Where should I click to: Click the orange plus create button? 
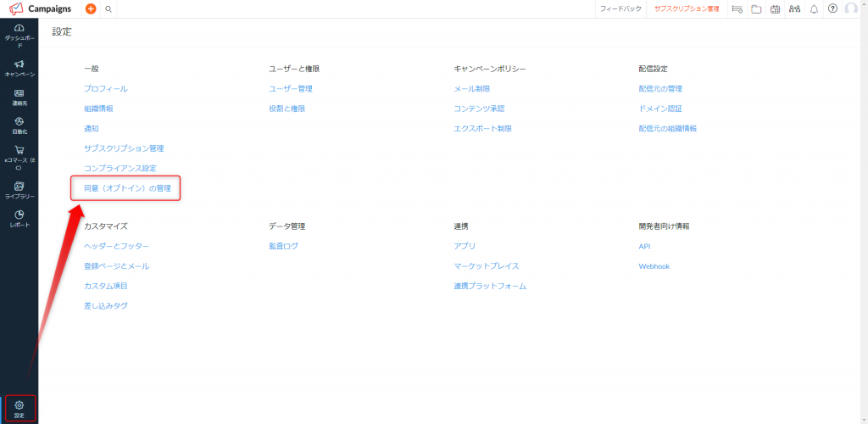pyautogui.click(x=91, y=8)
